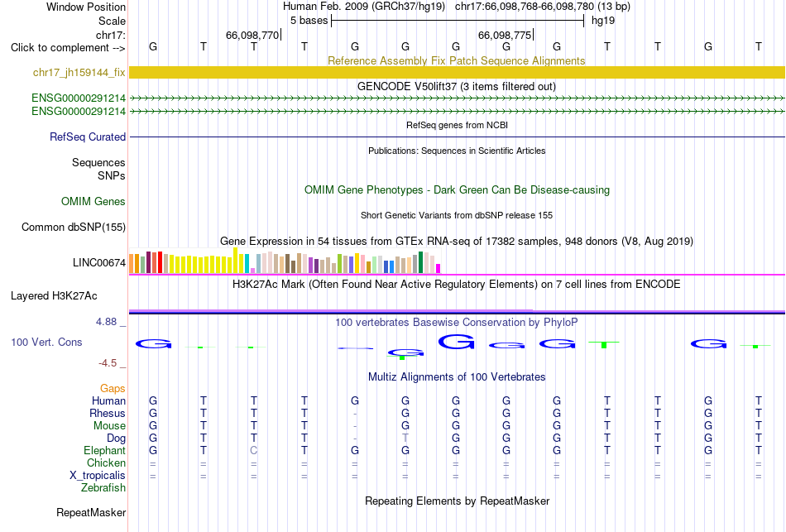Click the Common dbSNP(155) label
This screenshot has width=786, height=532.
pos(74,228)
